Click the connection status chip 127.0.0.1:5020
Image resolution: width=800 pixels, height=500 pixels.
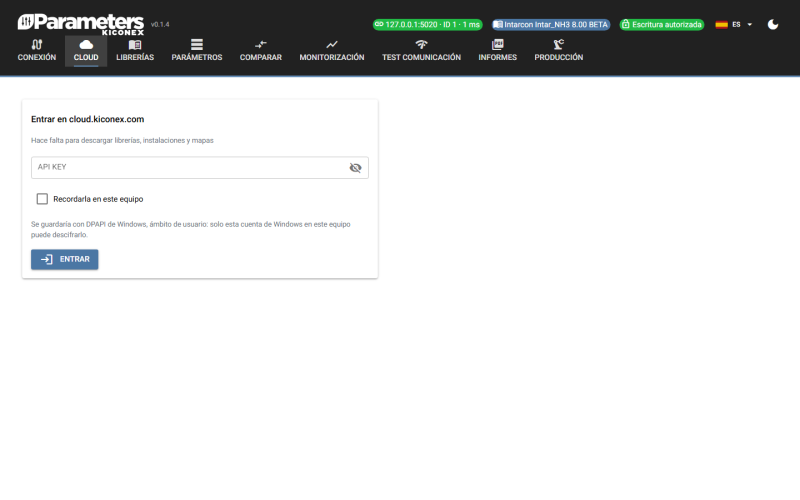(428, 24)
